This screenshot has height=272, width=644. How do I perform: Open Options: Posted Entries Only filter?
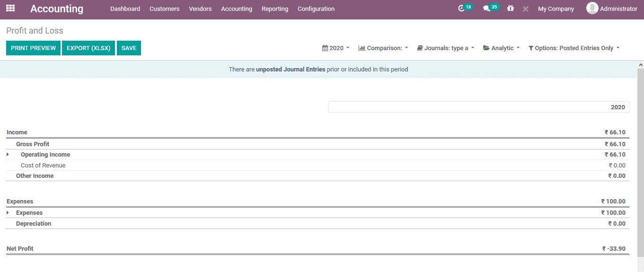573,48
